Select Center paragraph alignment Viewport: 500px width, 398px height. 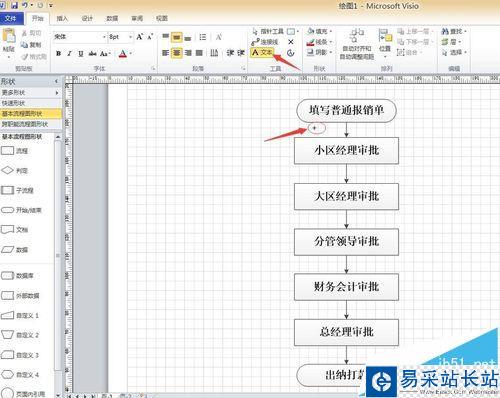click(177, 53)
